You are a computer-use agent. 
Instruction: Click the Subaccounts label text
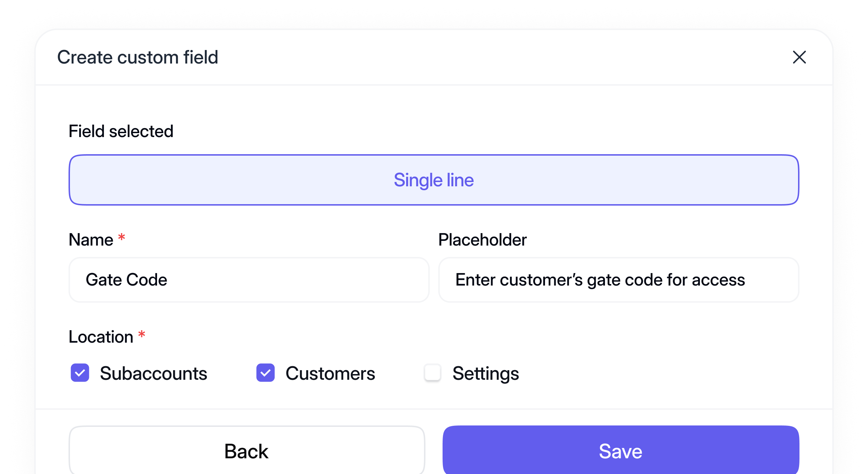153,373
